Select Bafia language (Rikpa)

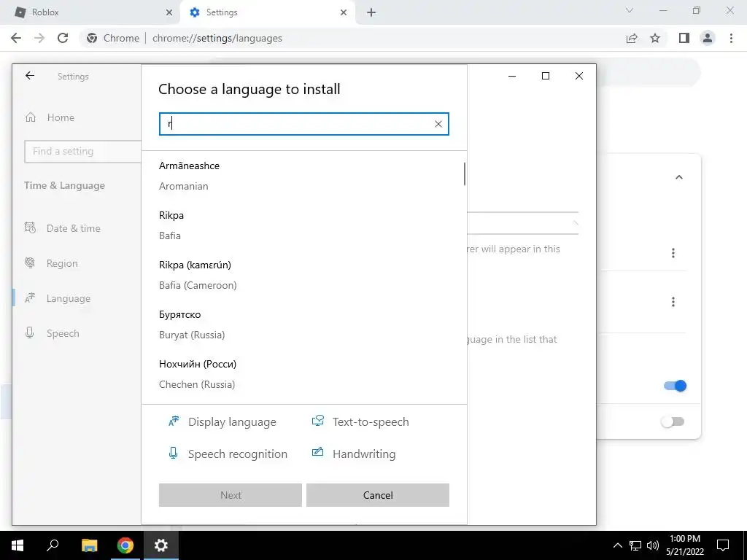click(x=304, y=226)
